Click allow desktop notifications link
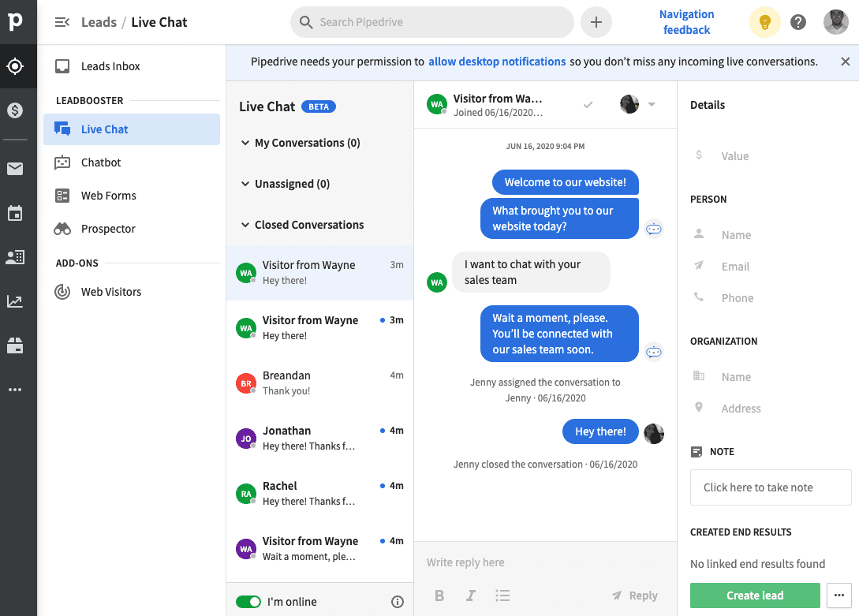Image resolution: width=859 pixels, height=616 pixels. [497, 62]
